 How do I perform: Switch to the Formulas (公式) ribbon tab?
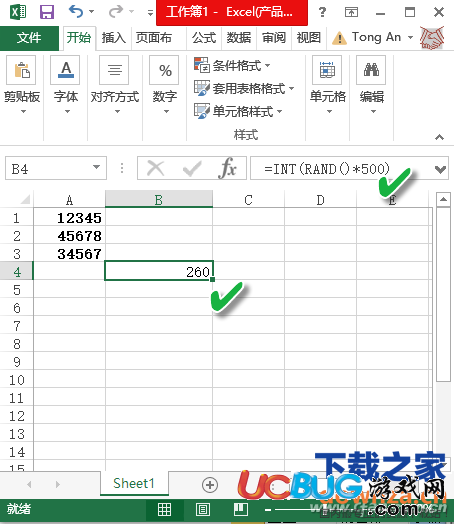coord(204,37)
